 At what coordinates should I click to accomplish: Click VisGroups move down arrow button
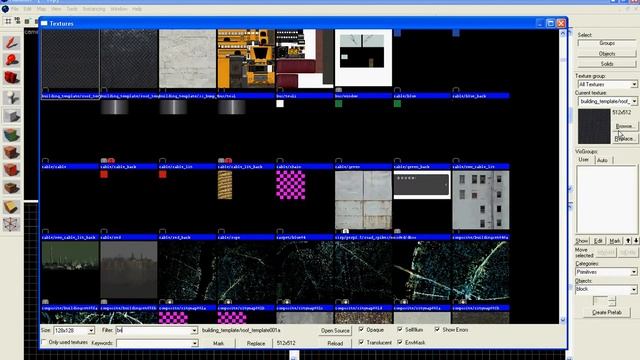click(636, 241)
